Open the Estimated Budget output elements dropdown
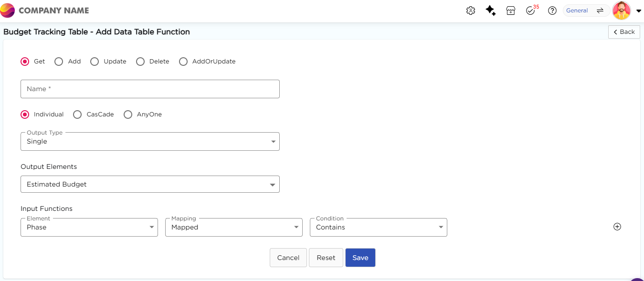Screen dimensions: 644x281 pyautogui.click(x=150, y=184)
